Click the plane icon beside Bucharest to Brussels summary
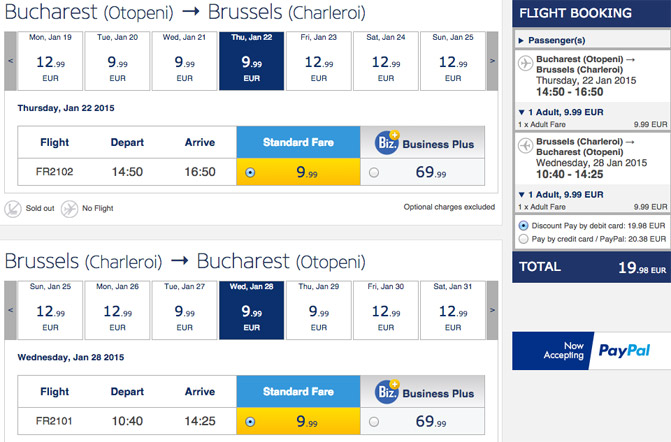Viewport: 671px width, 442px height. [525, 63]
